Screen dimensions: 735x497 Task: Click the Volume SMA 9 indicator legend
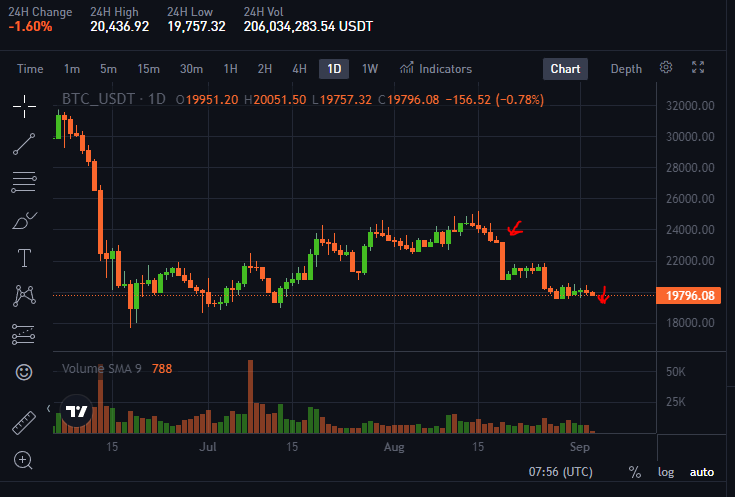click(102, 369)
